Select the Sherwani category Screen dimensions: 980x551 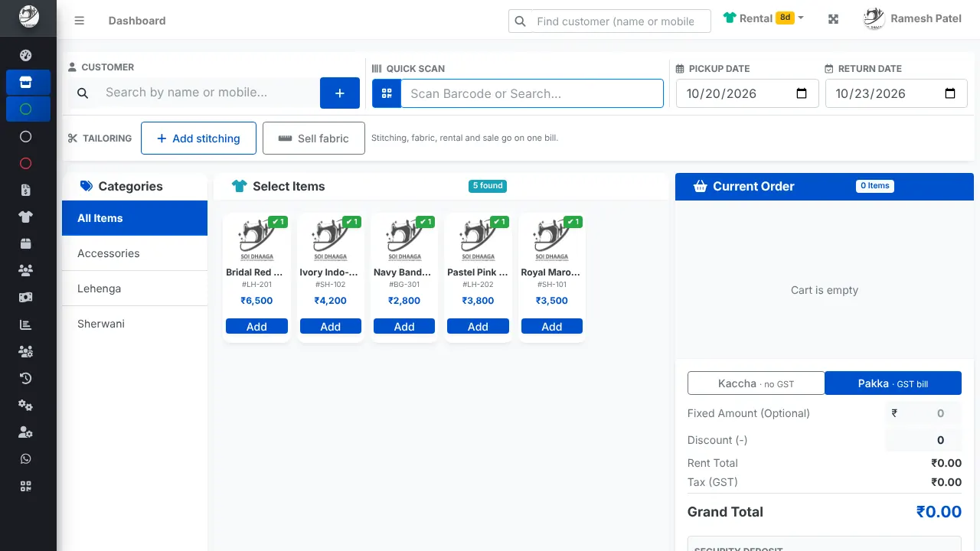coord(135,324)
